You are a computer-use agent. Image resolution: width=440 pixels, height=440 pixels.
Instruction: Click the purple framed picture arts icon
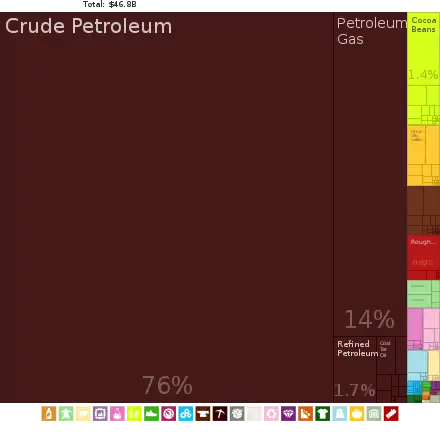pyautogui.click(x=100, y=414)
